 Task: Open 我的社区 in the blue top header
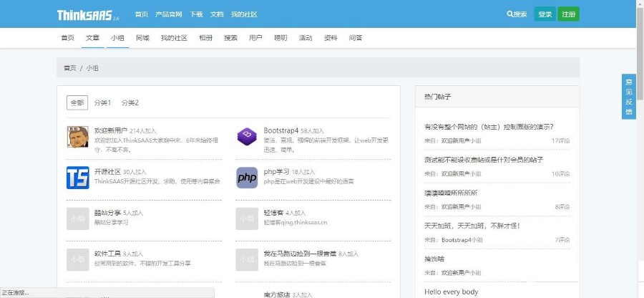click(244, 14)
